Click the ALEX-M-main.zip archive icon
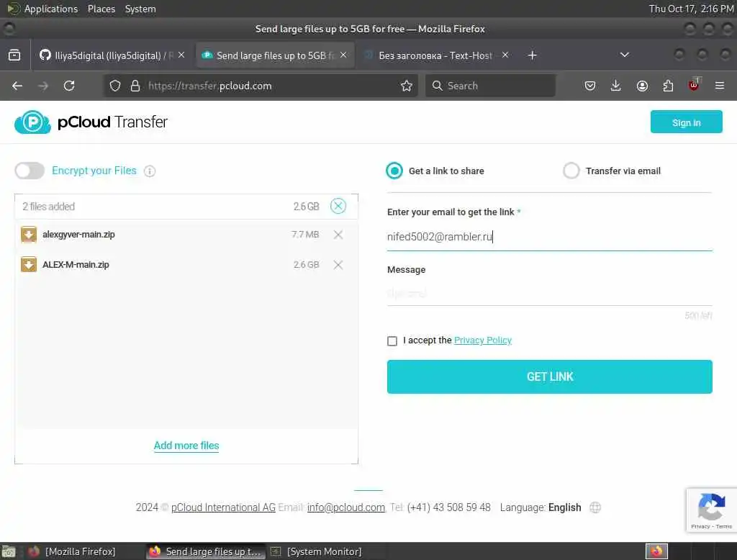Image resolution: width=737 pixels, height=560 pixels. pos(29,264)
